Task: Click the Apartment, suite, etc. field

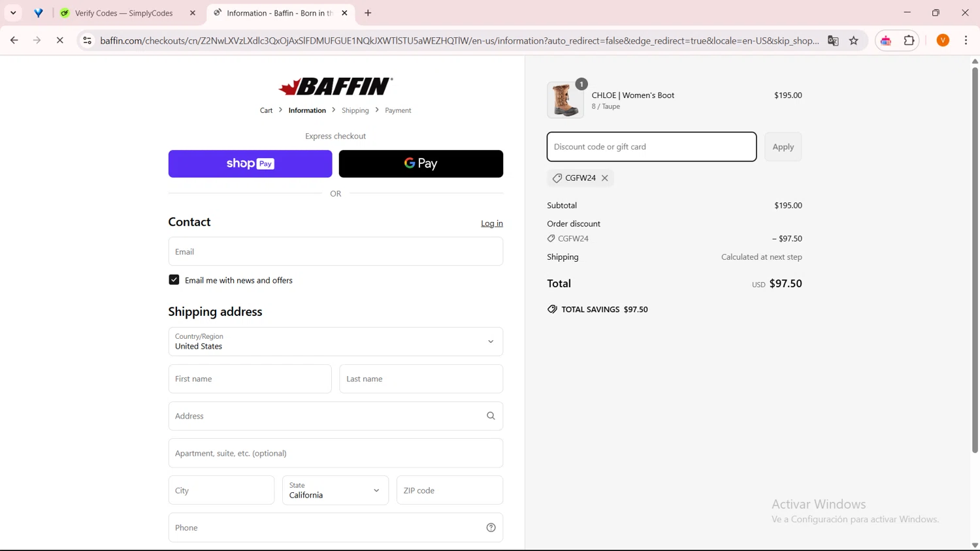Action: [335, 453]
